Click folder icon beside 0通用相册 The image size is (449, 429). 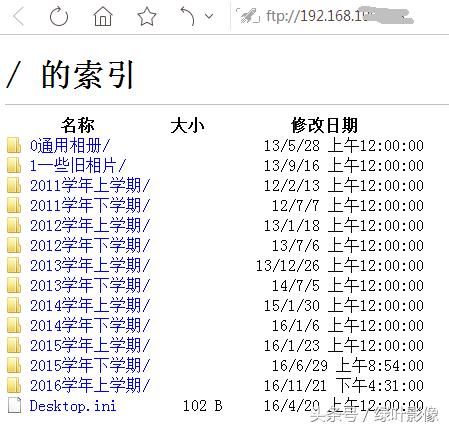click(14, 146)
